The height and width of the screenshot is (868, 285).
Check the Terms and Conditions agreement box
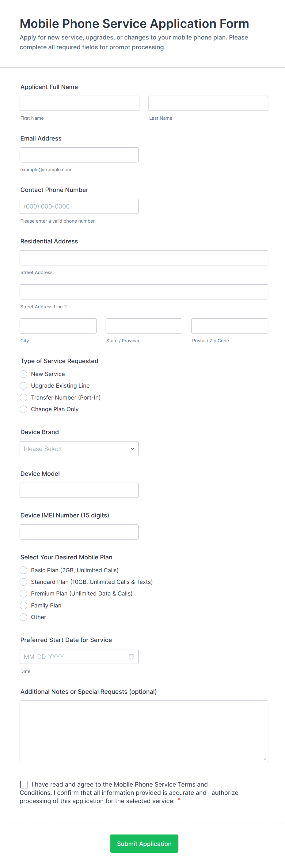point(24,784)
